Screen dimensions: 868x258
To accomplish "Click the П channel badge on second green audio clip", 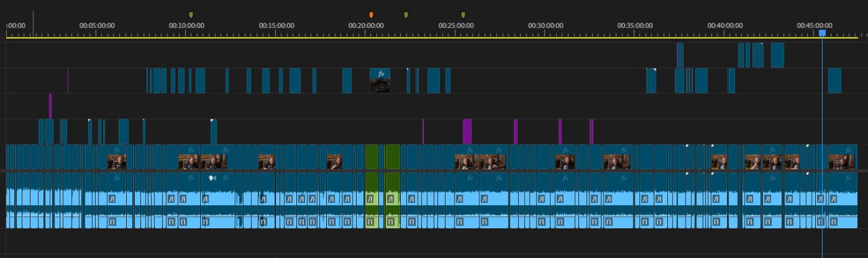I will (x=391, y=221).
